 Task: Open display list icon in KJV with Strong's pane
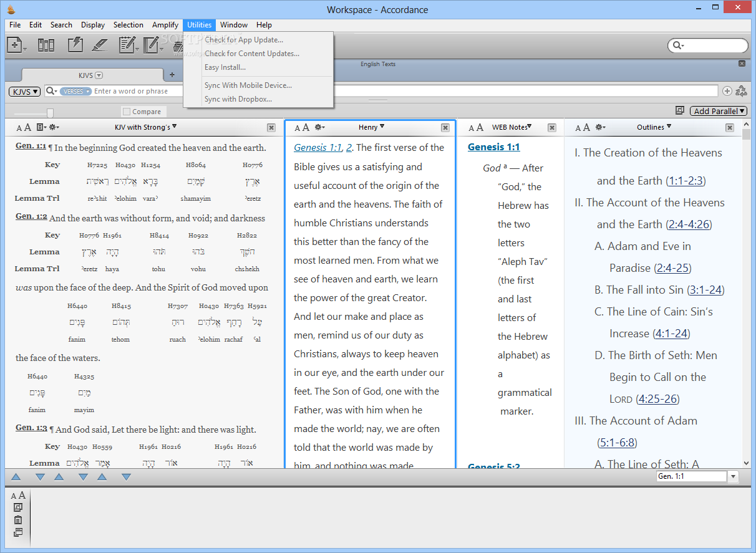[41, 127]
